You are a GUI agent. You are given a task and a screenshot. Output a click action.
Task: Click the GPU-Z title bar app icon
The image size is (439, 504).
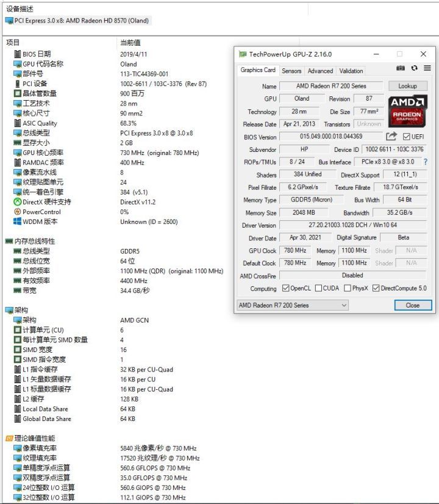point(243,54)
